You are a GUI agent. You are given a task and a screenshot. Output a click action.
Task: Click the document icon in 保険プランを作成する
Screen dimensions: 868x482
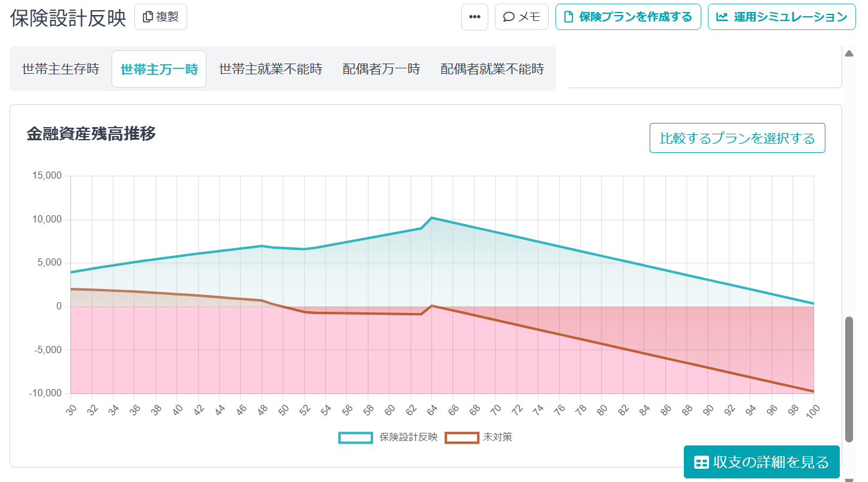568,16
